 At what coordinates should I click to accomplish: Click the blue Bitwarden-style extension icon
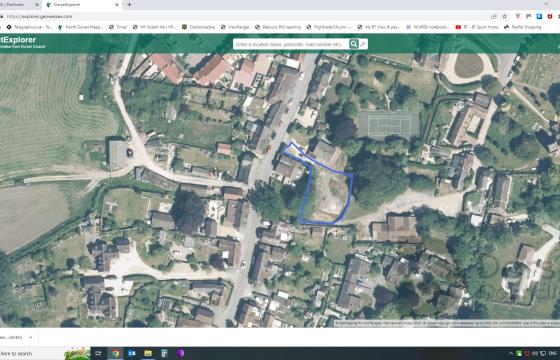tap(539, 16)
